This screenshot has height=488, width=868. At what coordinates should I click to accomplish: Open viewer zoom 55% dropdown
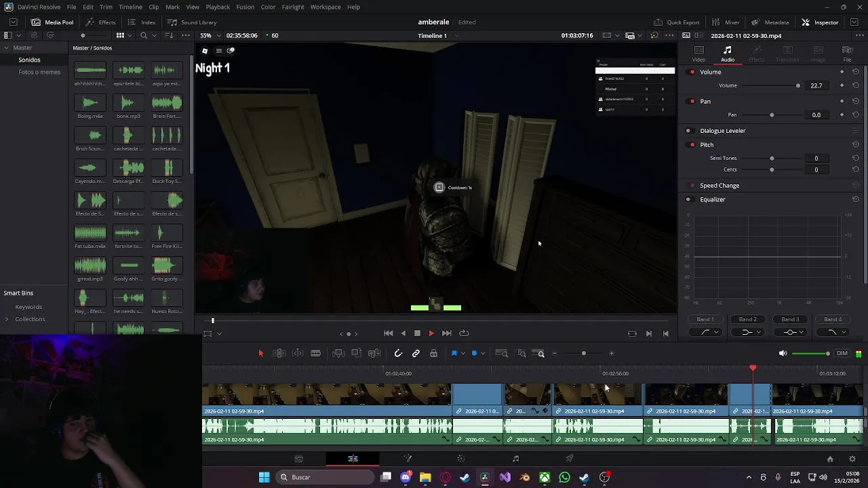point(209,35)
